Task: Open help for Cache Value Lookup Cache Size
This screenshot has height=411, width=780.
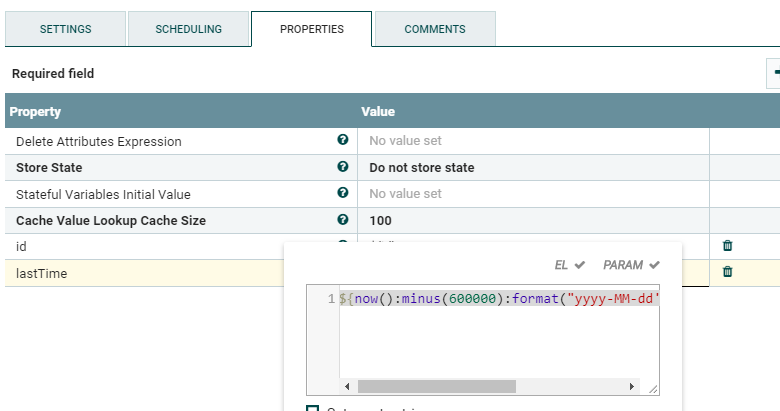Action: (x=342, y=219)
